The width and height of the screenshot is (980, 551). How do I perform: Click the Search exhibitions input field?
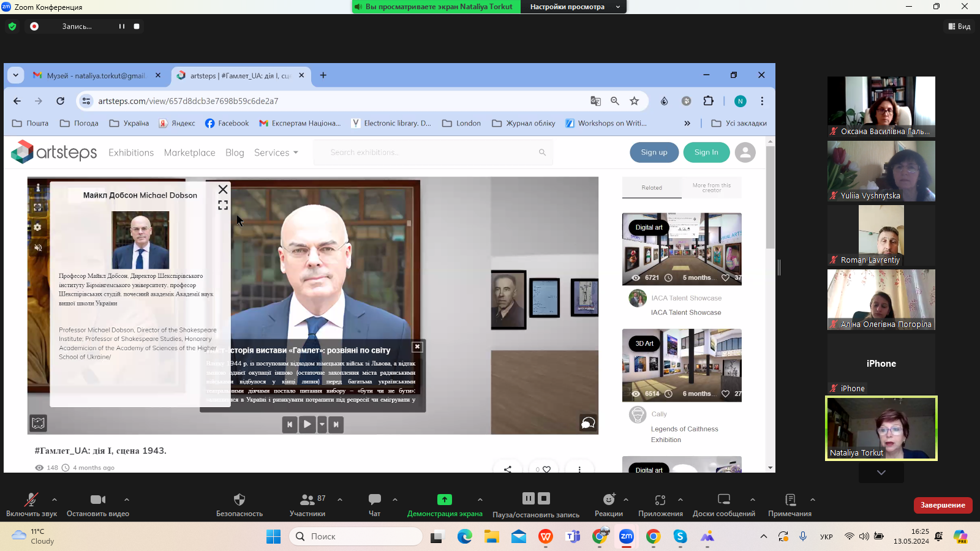432,152
